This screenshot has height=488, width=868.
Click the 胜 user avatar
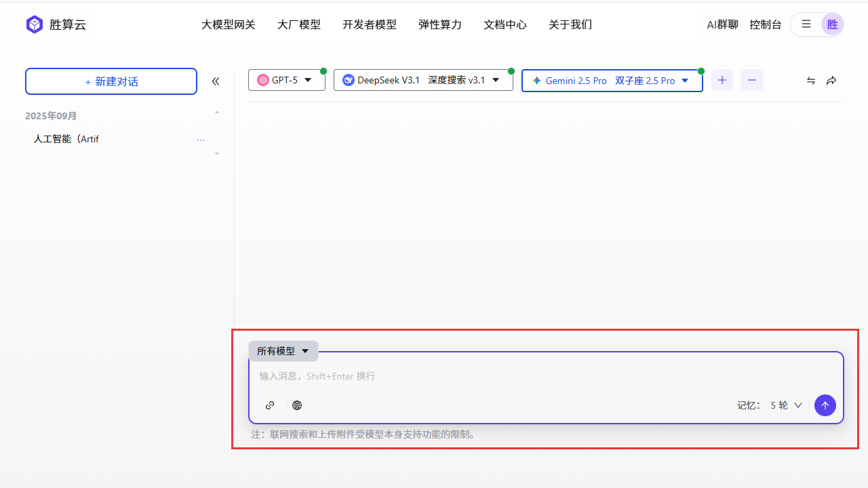(832, 24)
